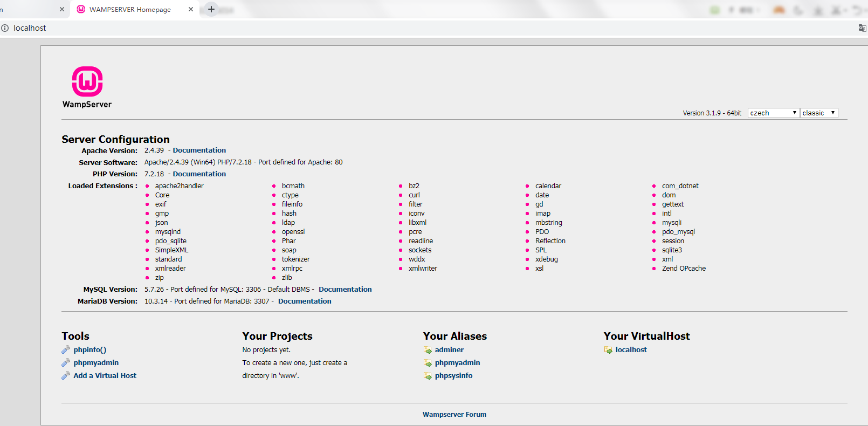Screen dimensions: 868x426
Task: Click the folder icon beside adminer alias
Action: click(x=428, y=350)
